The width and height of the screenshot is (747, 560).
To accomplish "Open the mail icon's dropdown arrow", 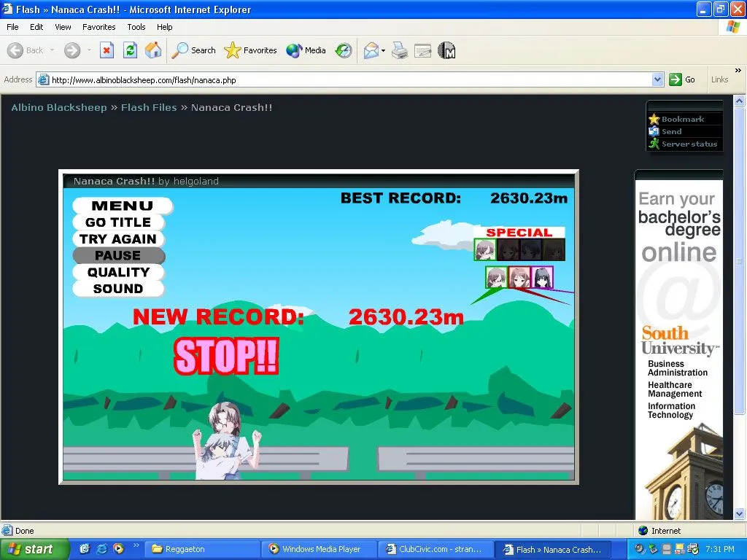I will [383, 50].
